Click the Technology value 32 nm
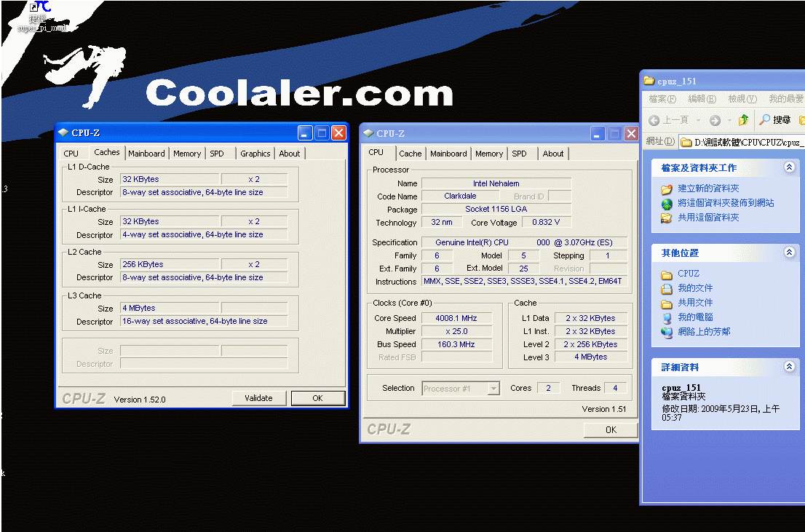 442,223
